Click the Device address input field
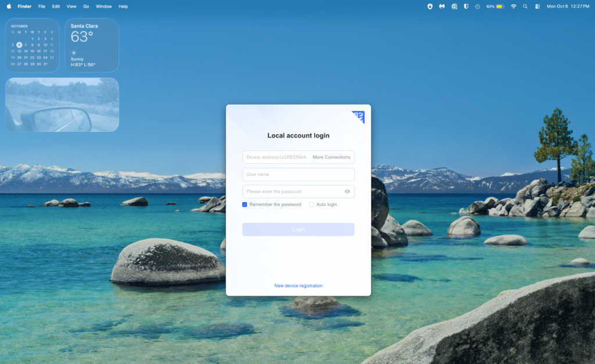This screenshot has height=364, width=595. click(276, 157)
